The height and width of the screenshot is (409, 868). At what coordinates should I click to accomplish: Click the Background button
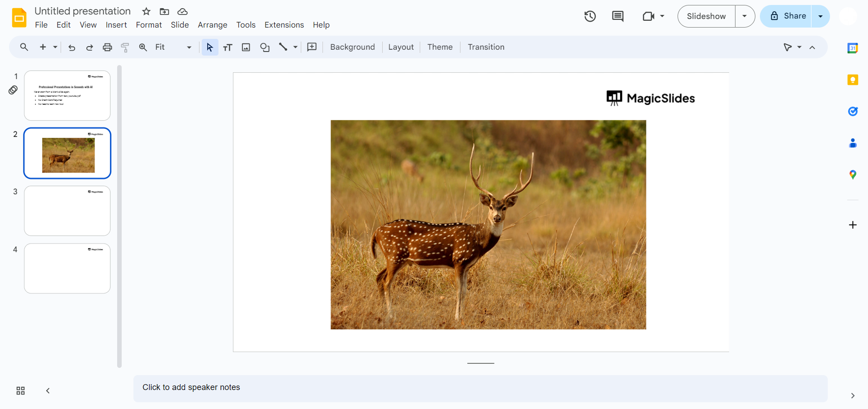tap(352, 47)
